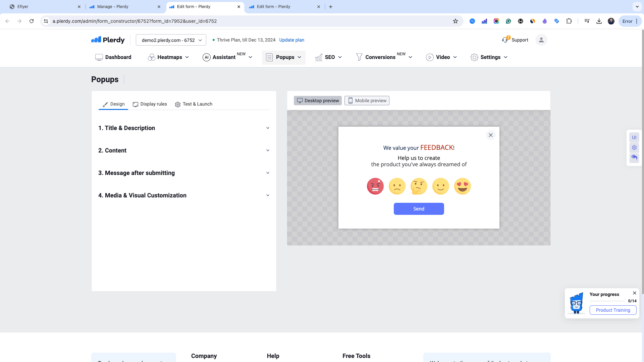
Task: Expand the Content section
Action: pos(184,150)
